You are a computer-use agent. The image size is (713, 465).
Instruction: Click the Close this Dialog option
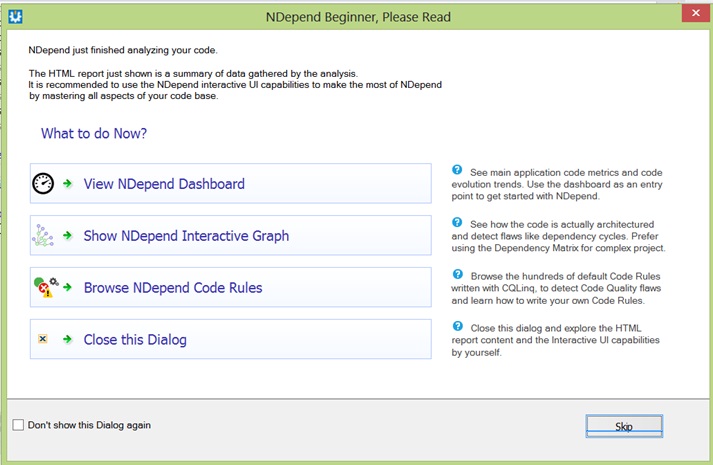point(231,339)
